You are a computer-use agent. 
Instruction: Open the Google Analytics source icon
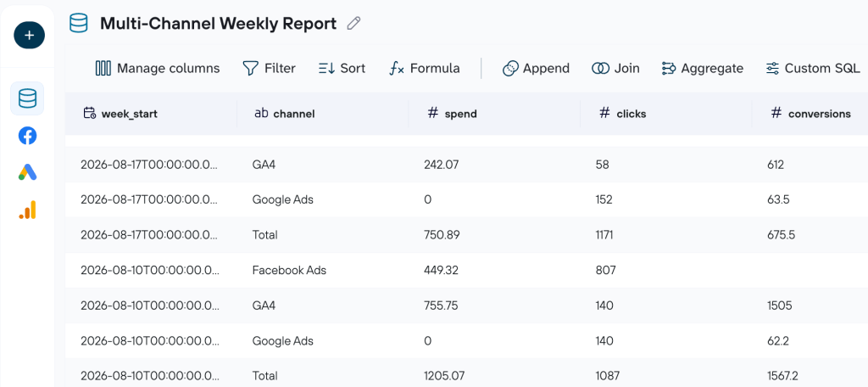pyautogui.click(x=27, y=210)
